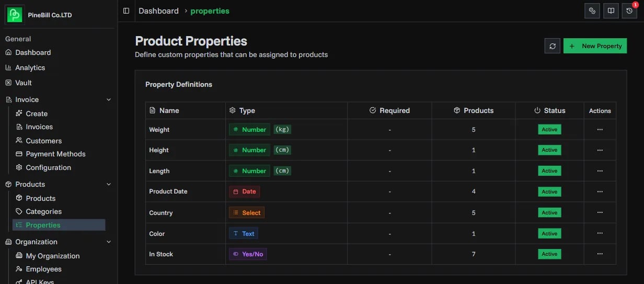Click the Dashboard breadcrumb link
The image size is (644, 284).
[158, 10]
